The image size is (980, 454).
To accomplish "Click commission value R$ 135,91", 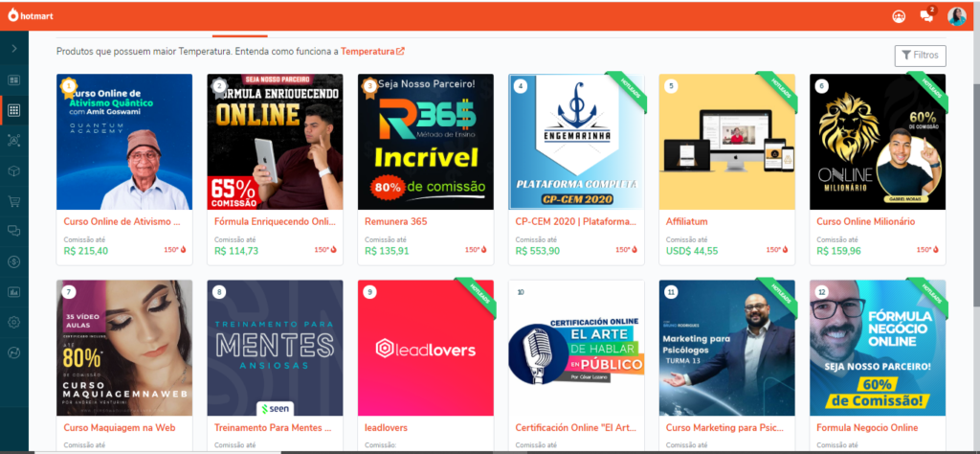I will coord(387,251).
